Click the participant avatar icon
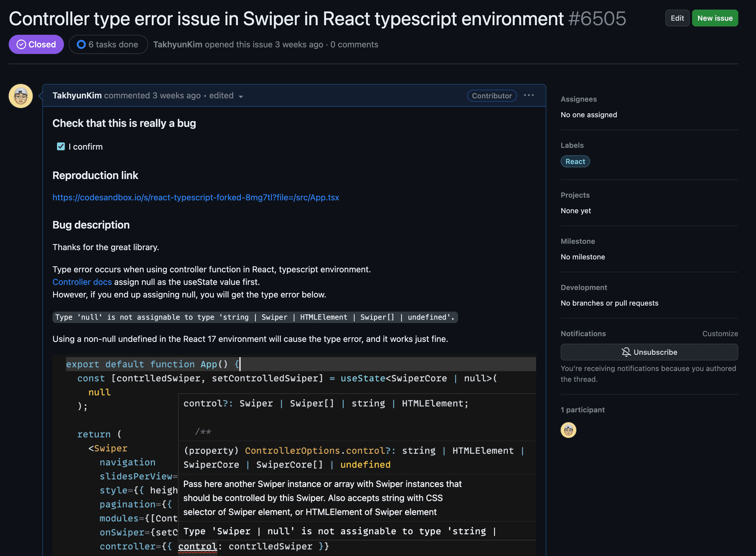Viewport: 756px width, 556px height. pyautogui.click(x=569, y=429)
